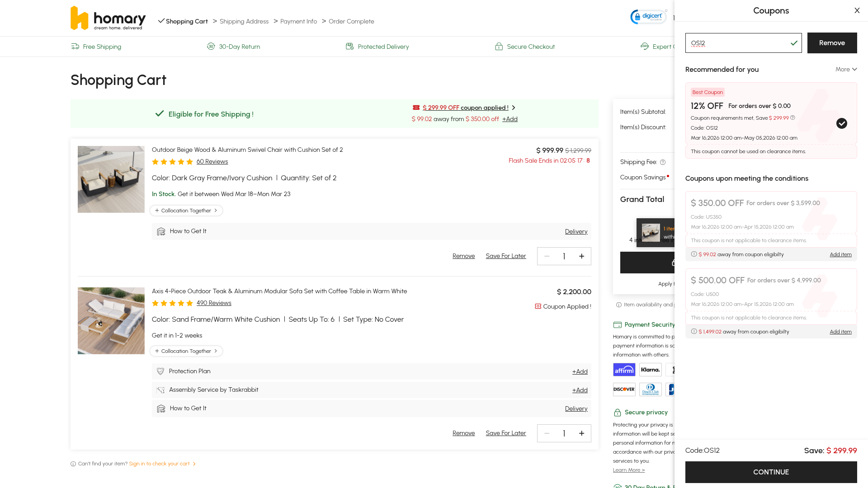Click the Klarna payment icon
Screen dimensions: 868x488
[650, 370]
